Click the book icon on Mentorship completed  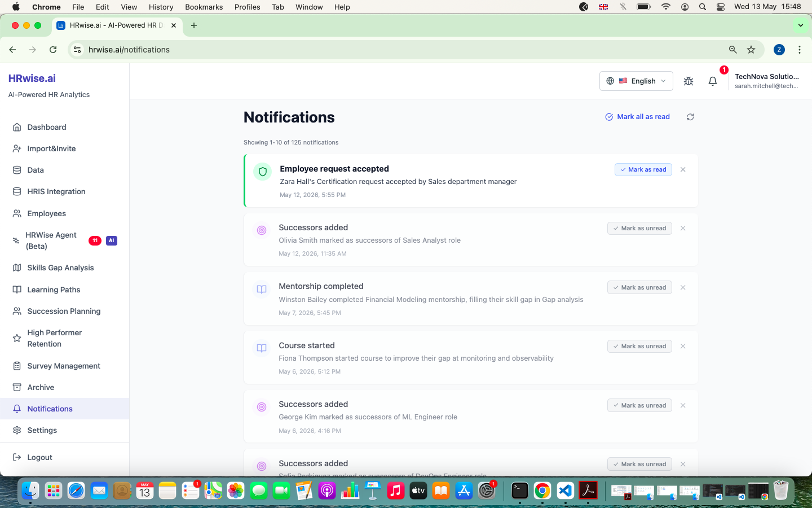(x=262, y=289)
